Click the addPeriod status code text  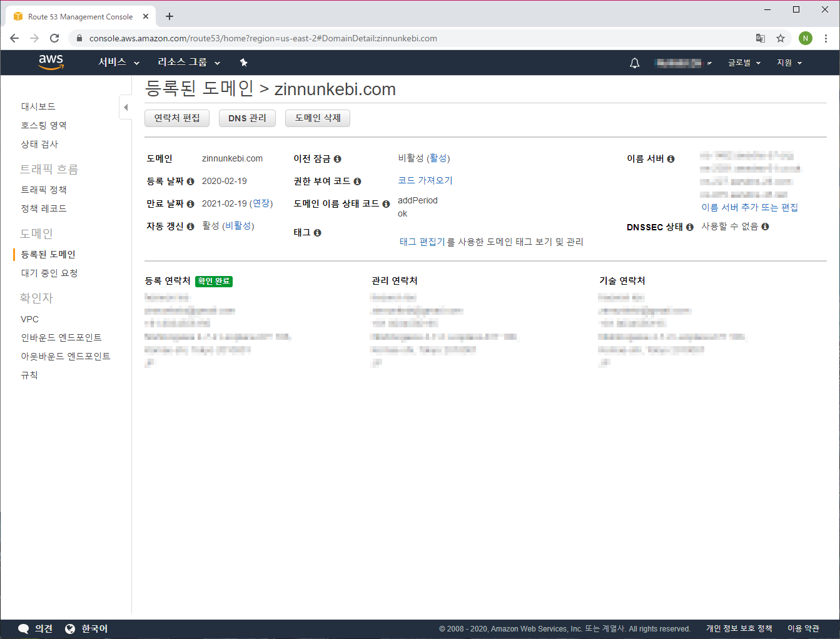pos(418,201)
